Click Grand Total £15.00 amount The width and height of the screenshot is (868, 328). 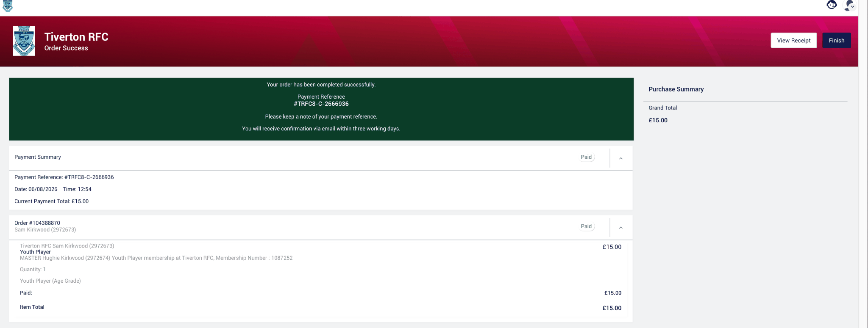click(658, 121)
